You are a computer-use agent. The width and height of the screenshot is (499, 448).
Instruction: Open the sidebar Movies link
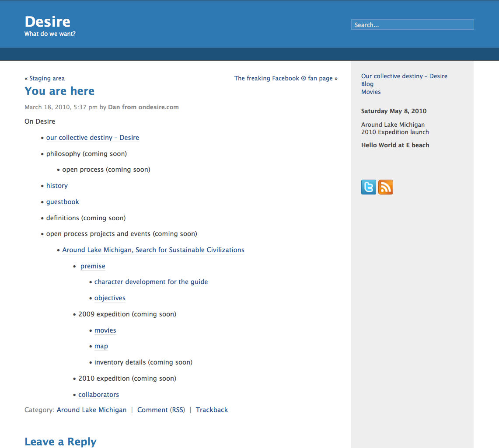point(371,92)
